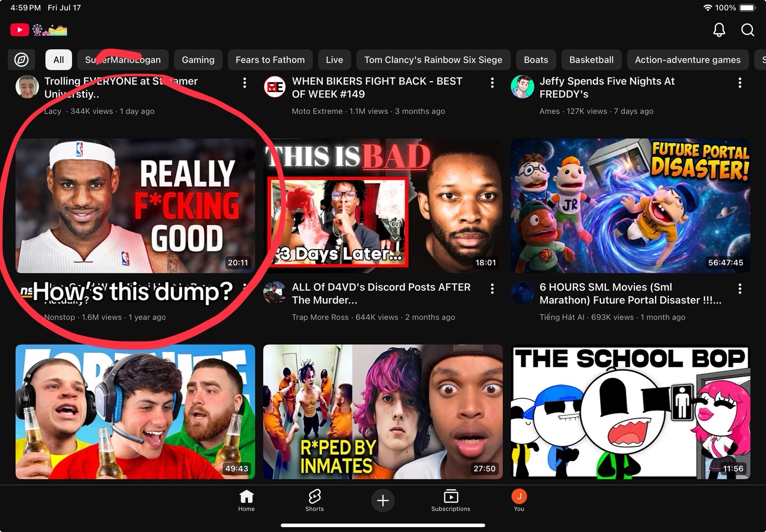The image size is (766, 532).
Task: Open the You profile tab
Action: 519,500
